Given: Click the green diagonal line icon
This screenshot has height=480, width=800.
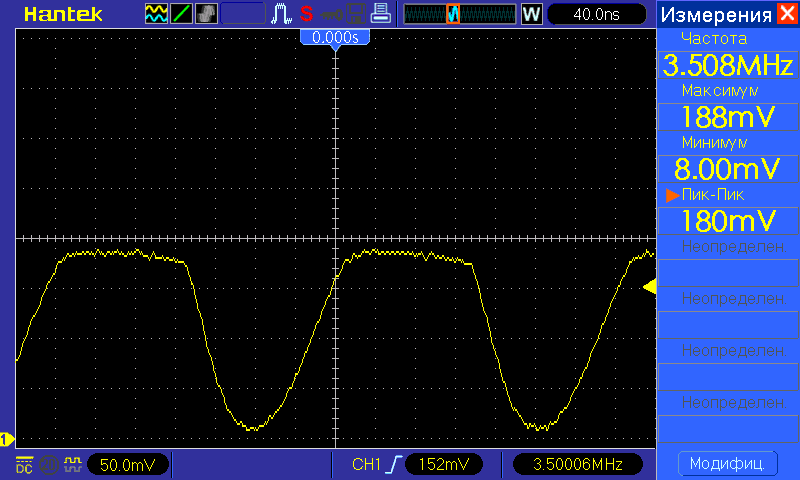Looking at the screenshot, I should pyautogui.click(x=182, y=14).
